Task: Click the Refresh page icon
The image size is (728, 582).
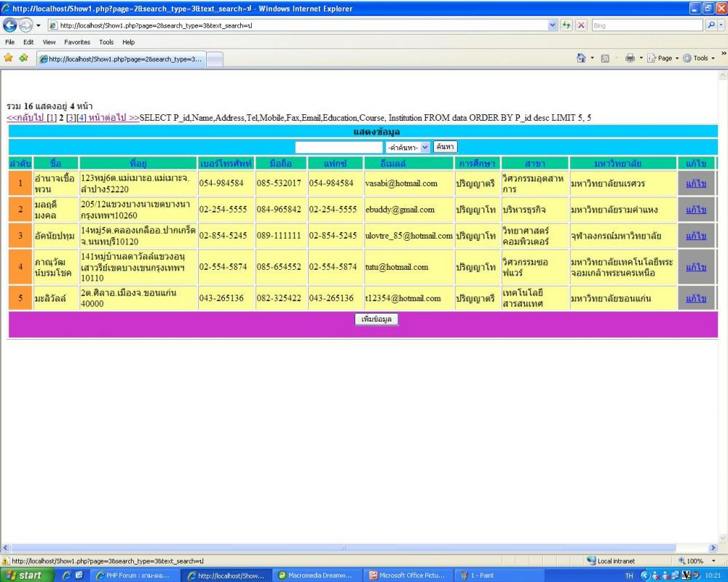Action: pos(563,25)
